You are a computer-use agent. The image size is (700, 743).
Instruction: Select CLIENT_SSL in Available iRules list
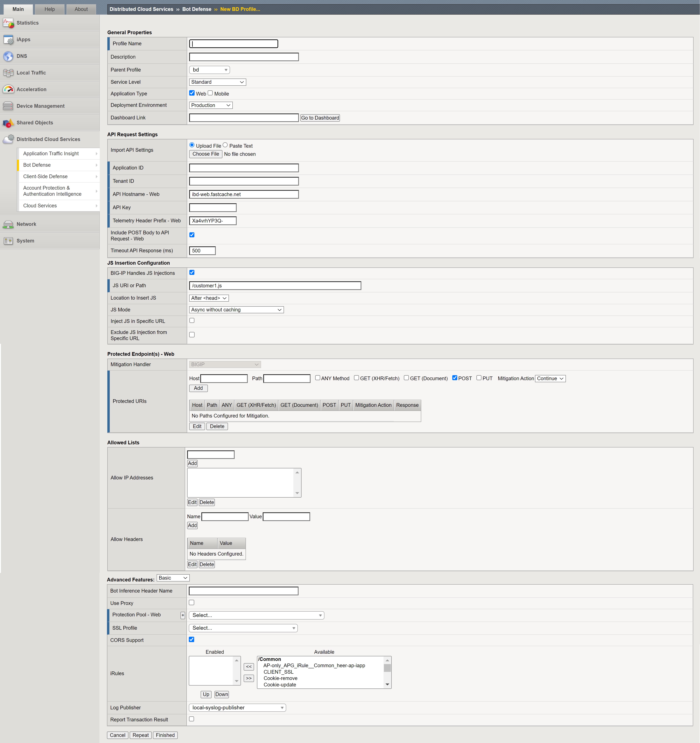[x=278, y=672]
